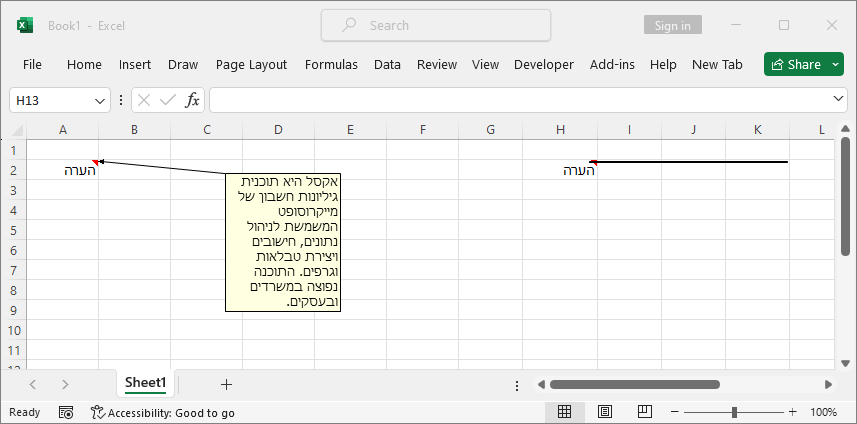Click zoom out minus icon

coord(676,412)
